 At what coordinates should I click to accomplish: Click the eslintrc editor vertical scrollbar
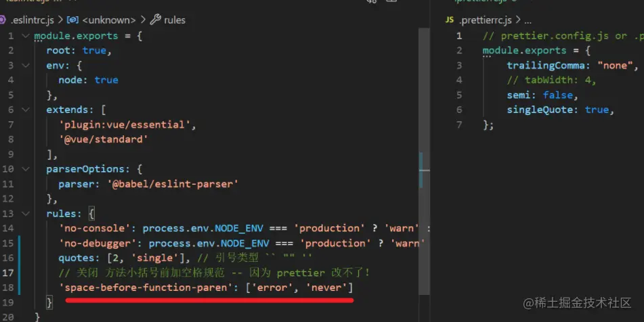click(424, 161)
